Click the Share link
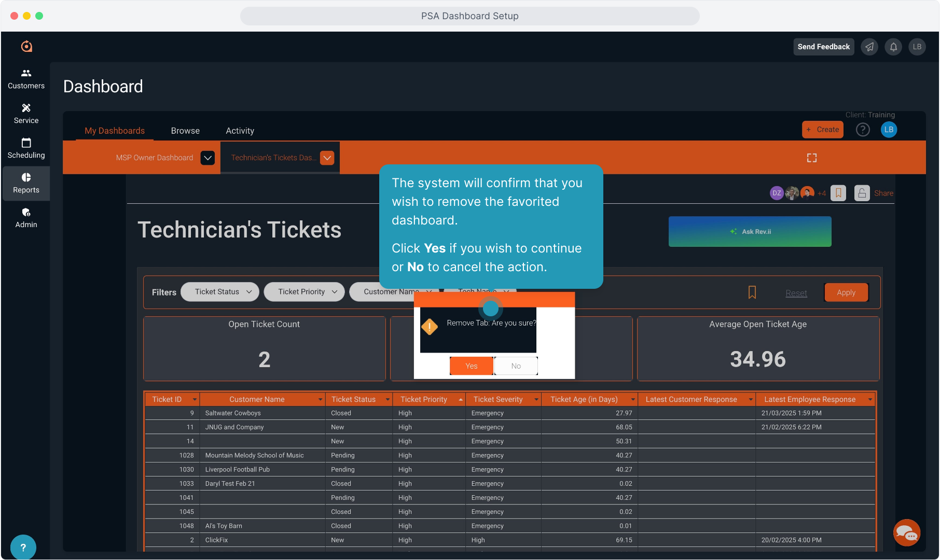 pos(883,193)
